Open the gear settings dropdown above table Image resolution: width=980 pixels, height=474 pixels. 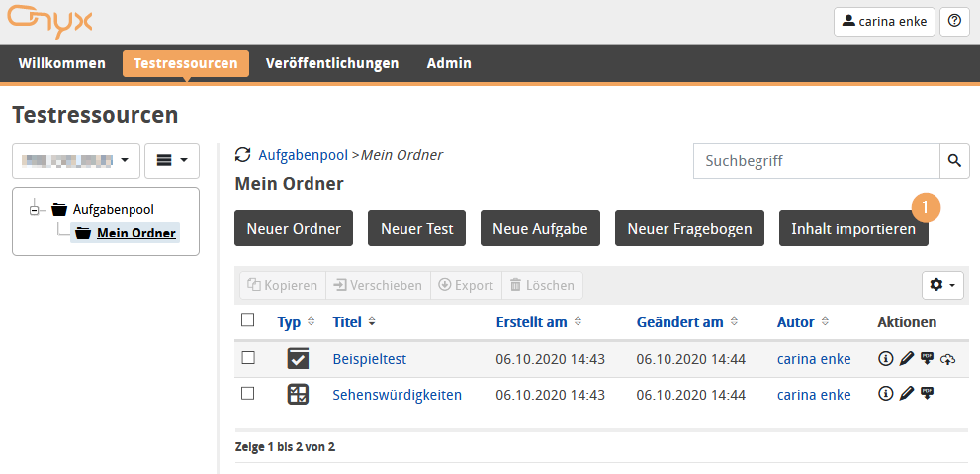point(942,285)
